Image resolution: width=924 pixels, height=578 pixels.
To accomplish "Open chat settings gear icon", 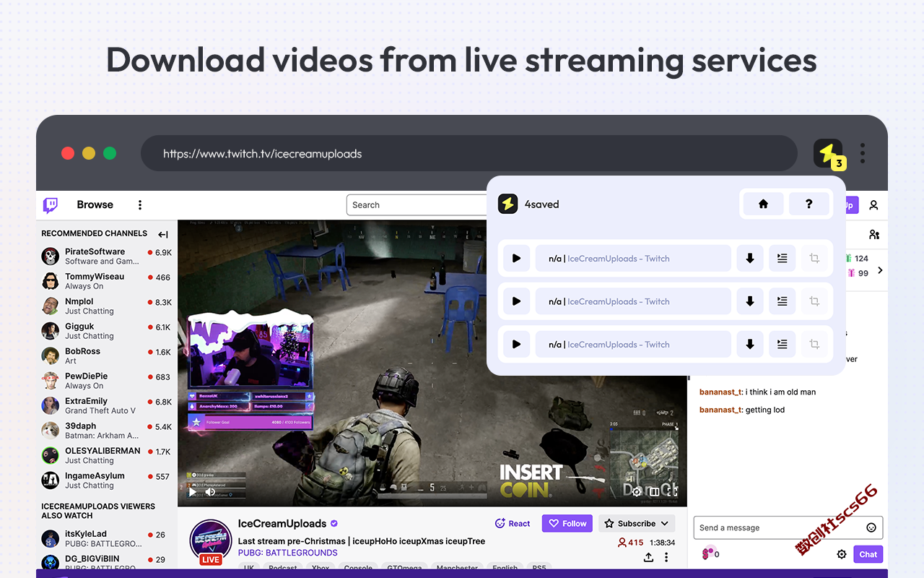I will point(842,554).
